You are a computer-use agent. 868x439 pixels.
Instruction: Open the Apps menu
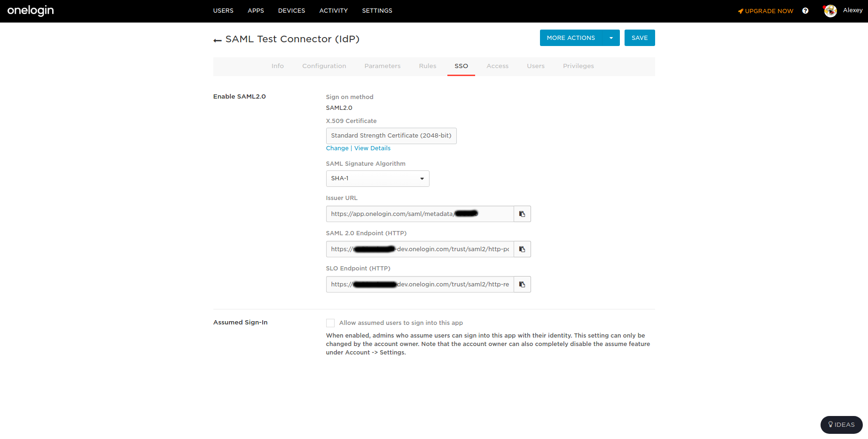coord(256,10)
